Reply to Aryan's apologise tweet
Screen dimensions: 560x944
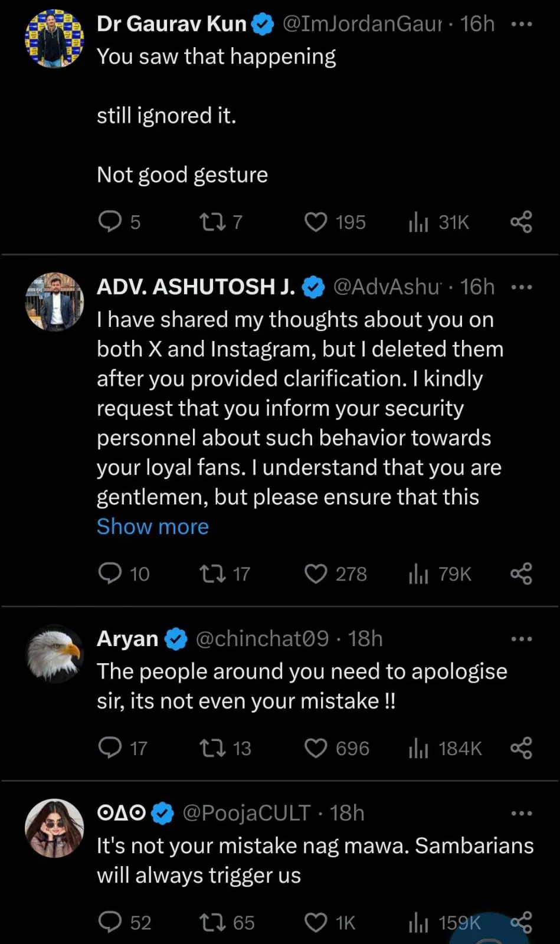tap(110, 748)
